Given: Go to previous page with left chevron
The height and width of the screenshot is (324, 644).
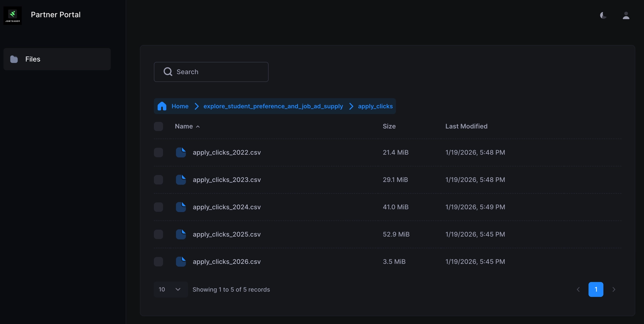Looking at the screenshot, I should 578,289.
